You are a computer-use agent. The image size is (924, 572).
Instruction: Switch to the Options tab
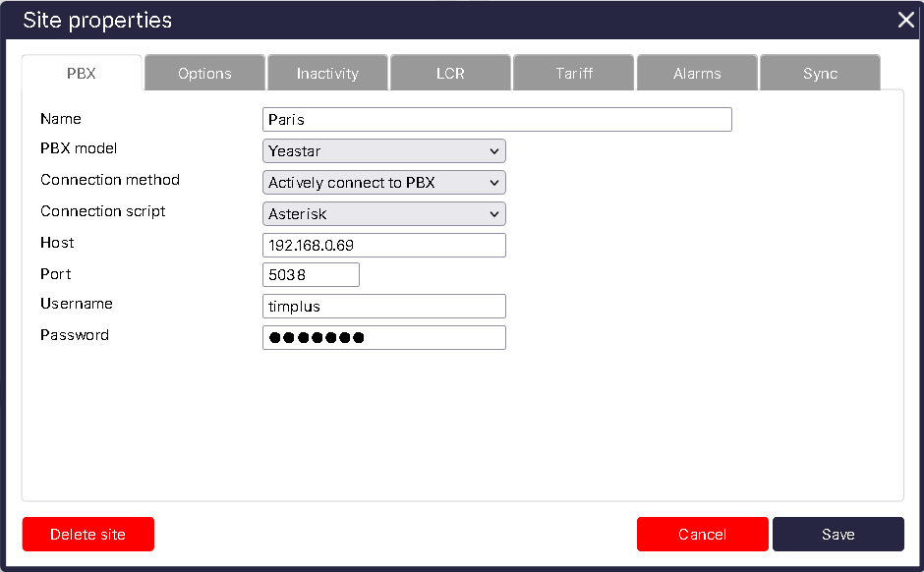tap(203, 72)
